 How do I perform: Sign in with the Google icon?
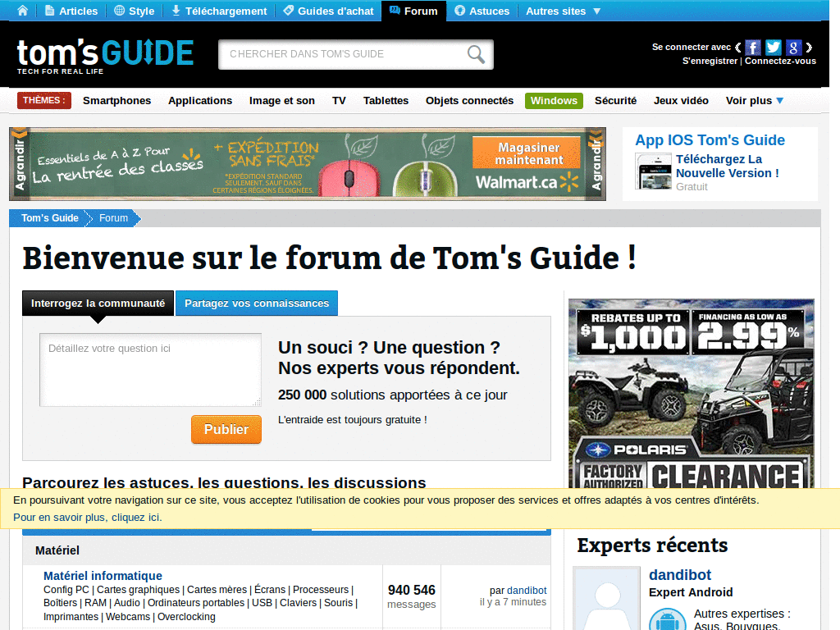pyautogui.click(x=793, y=48)
